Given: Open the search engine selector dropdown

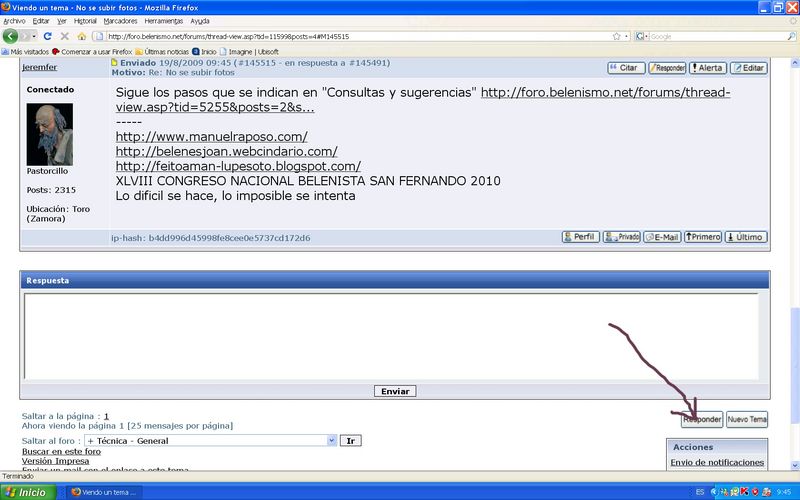Looking at the screenshot, I should 643,36.
